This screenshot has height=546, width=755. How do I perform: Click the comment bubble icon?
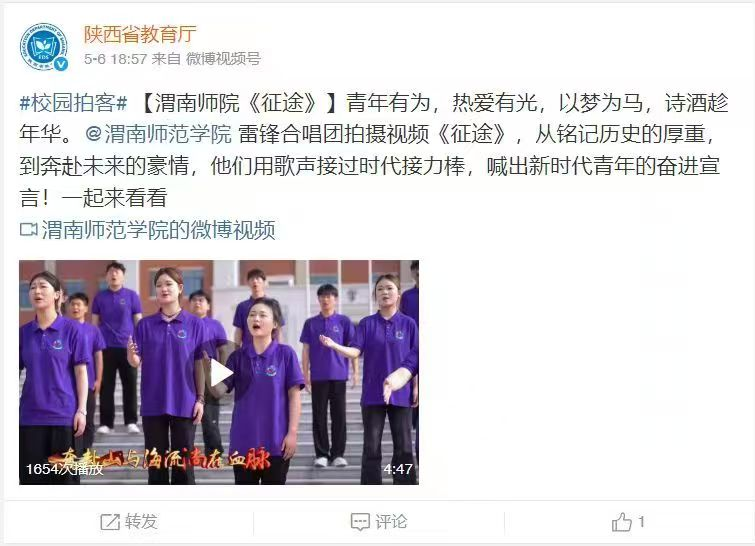pos(360,522)
